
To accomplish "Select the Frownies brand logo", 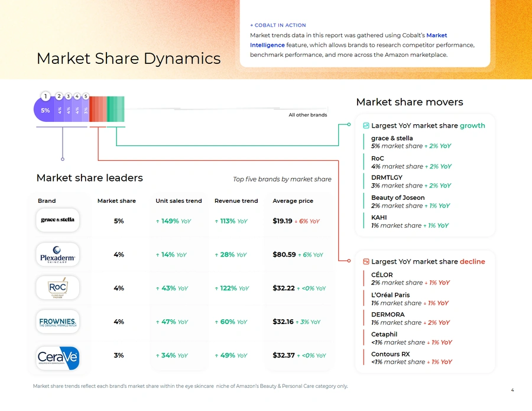I will 58,321.
